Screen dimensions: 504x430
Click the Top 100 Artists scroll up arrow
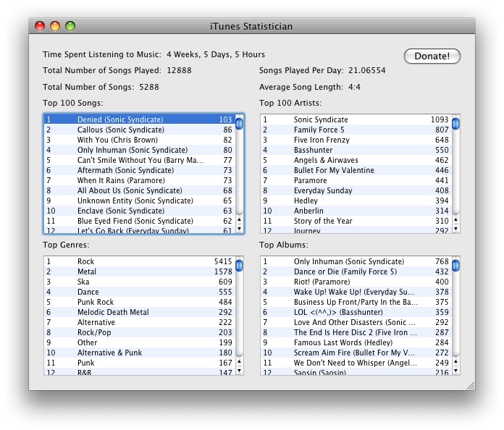click(x=455, y=219)
